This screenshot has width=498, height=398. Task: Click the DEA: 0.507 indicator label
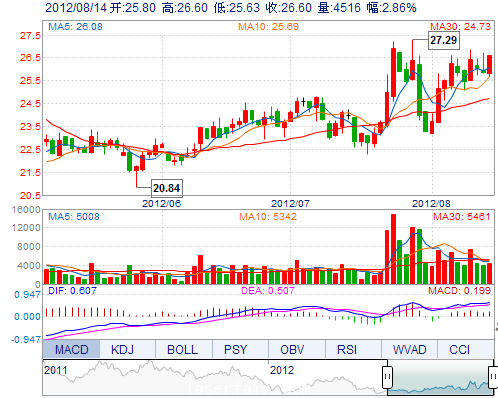click(x=268, y=291)
